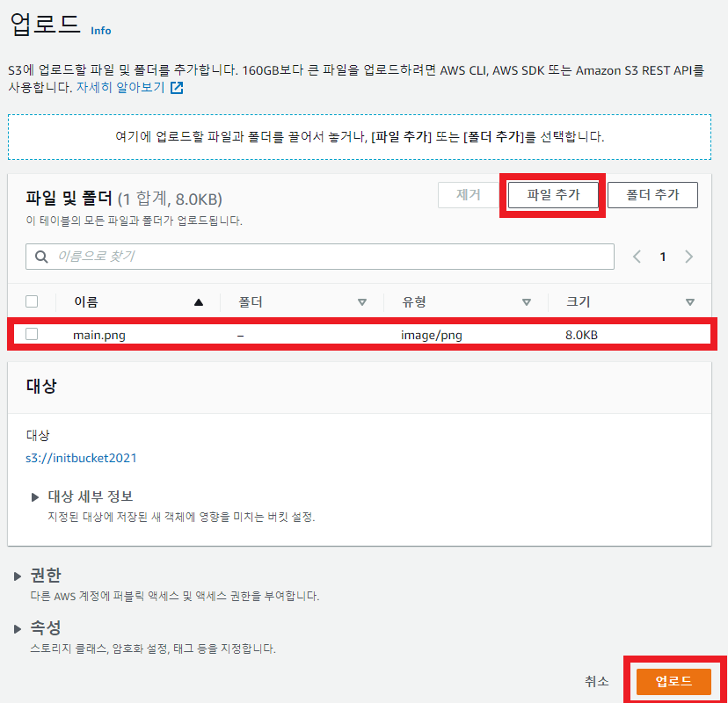The image size is (728, 703).
Task: Click the 8.0KB size cell
Action: pyautogui.click(x=581, y=335)
